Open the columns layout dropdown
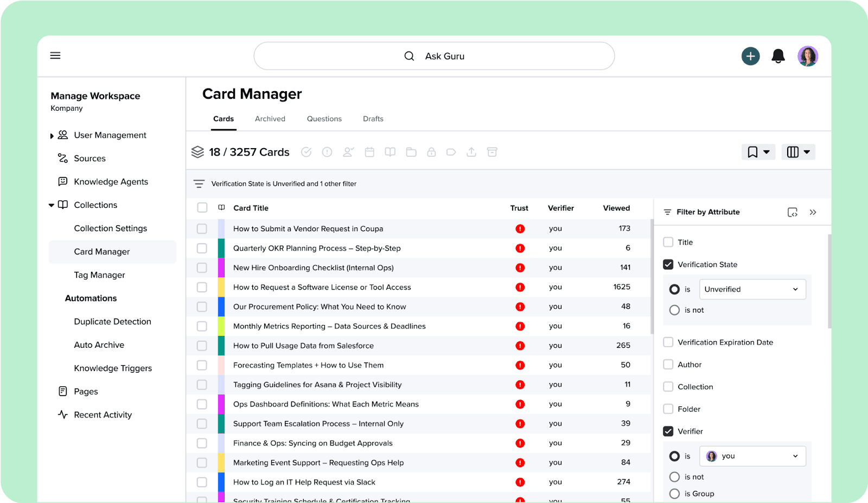This screenshot has height=503, width=868. 798,152
